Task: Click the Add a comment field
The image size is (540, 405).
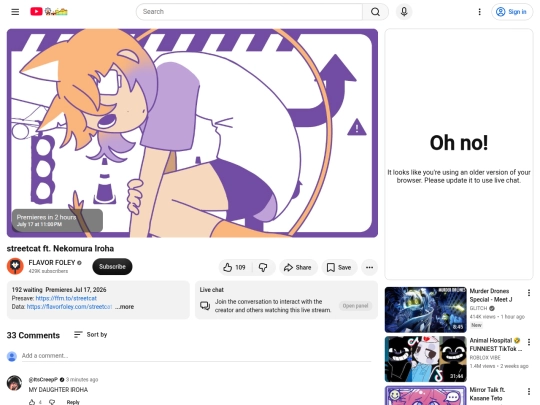Action: tap(196, 356)
